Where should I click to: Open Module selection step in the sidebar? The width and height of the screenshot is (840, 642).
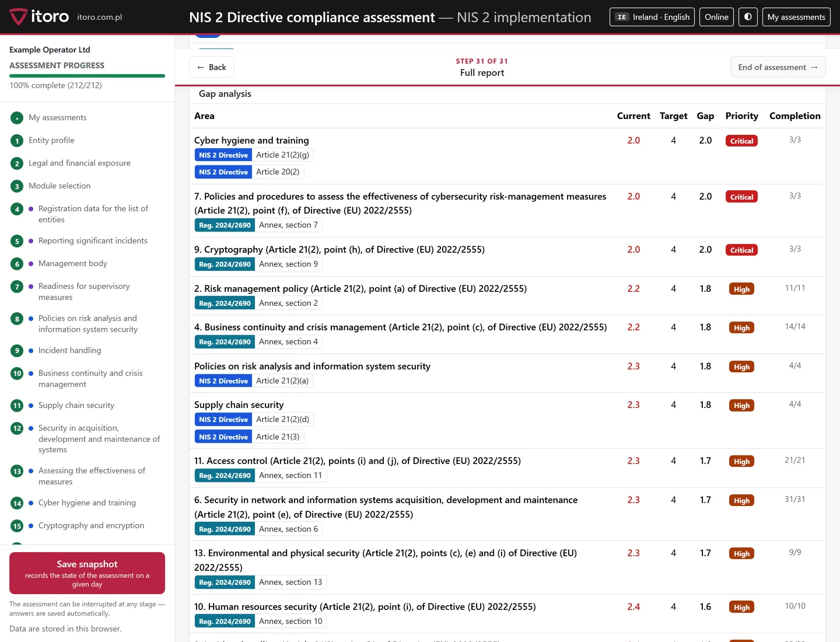coord(60,186)
